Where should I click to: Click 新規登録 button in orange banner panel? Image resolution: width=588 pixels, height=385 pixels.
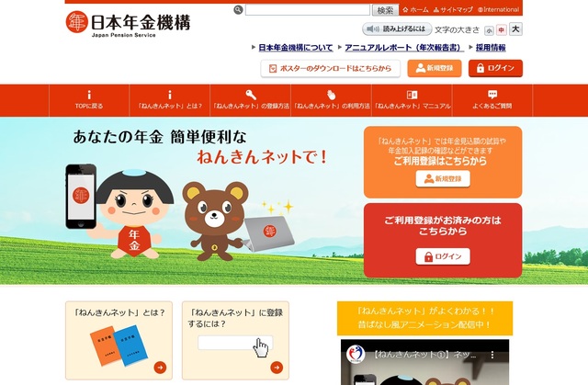tap(443, 179)
